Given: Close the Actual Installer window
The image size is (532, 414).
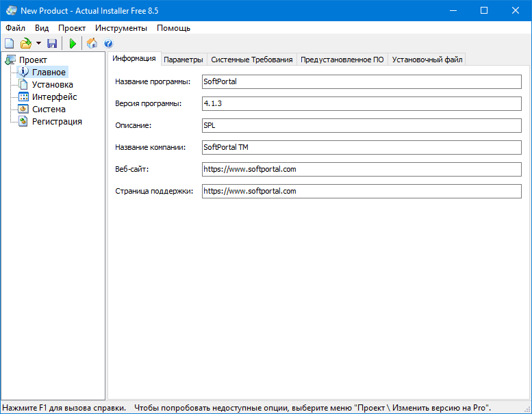Looking at the screenshot, I should (x=516, y=10).
